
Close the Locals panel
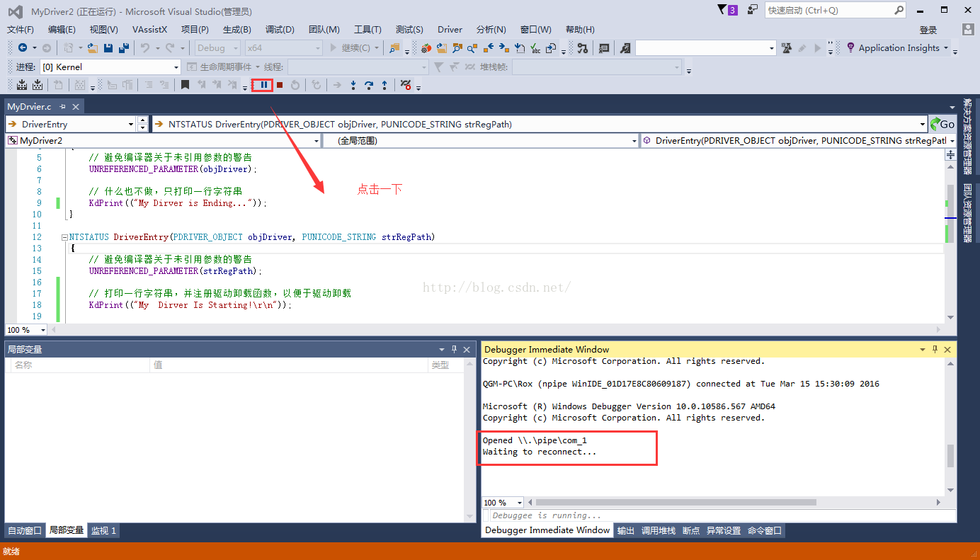coord(467,350)
